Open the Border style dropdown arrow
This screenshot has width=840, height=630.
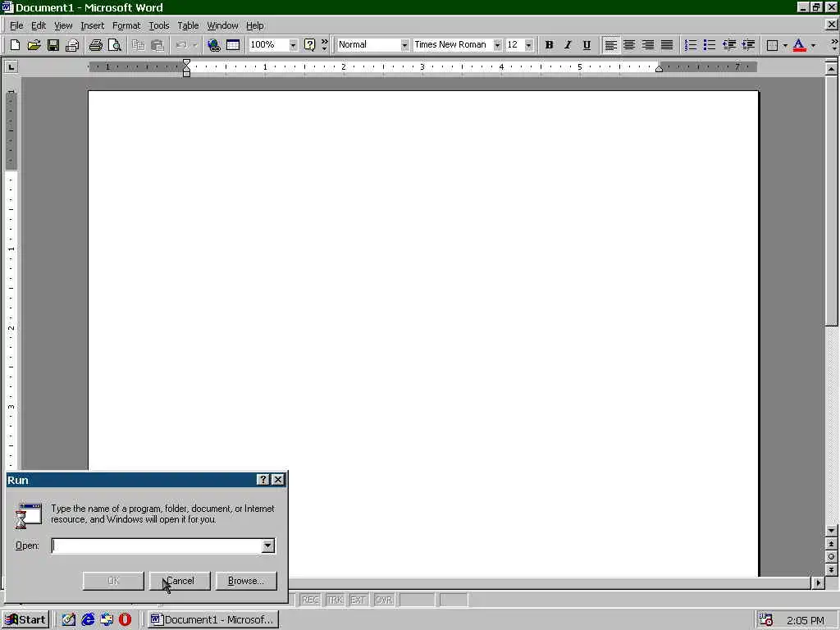tap(785, 45)
